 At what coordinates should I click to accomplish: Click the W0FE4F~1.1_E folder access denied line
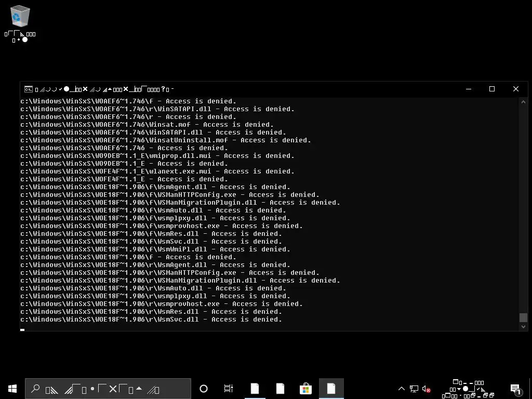coord(124,179)
